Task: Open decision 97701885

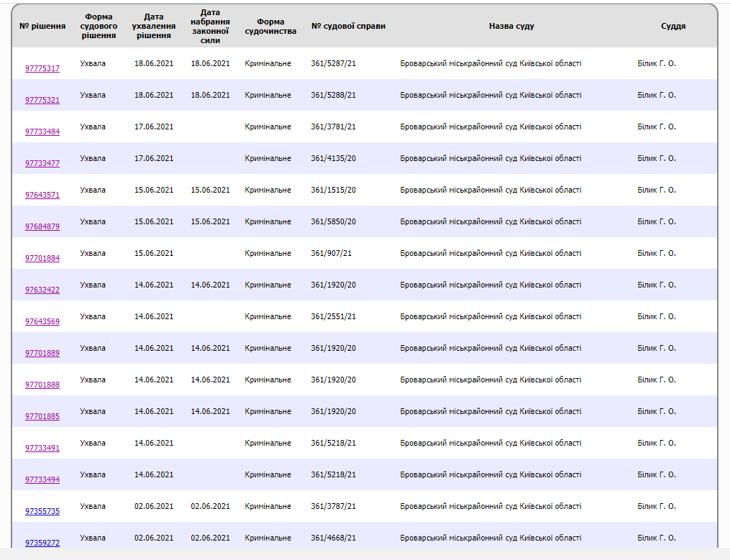Action: 42,417
